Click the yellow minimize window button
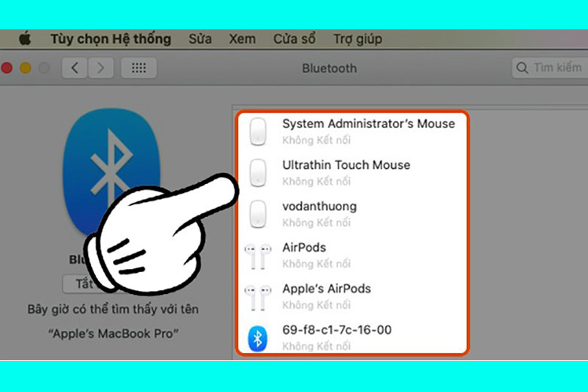This screenshot has width=588, height=392. 26,68
